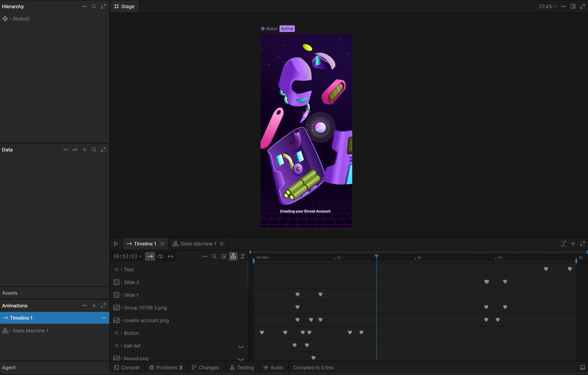Open Stage more options menu

[564, 6]
